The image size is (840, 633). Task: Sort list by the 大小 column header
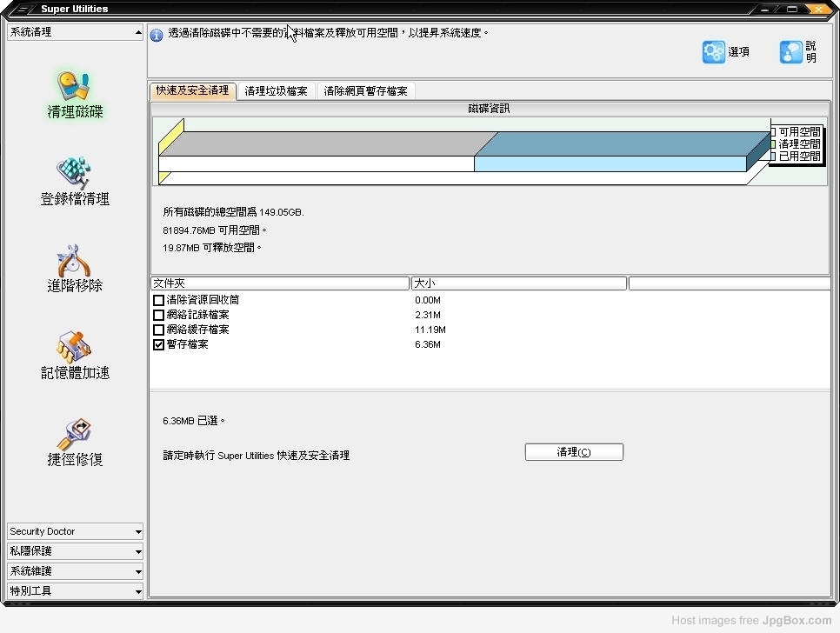518,283
